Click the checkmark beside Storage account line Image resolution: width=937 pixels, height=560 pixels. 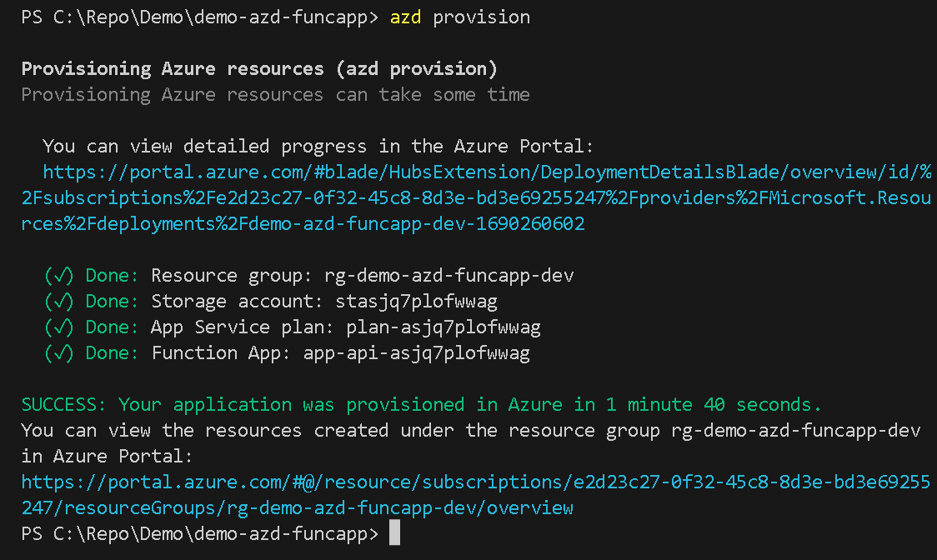[58, 301]
